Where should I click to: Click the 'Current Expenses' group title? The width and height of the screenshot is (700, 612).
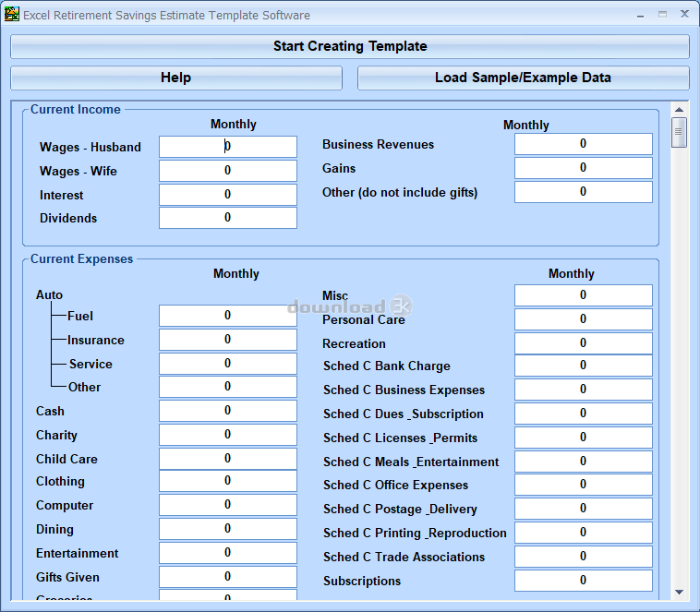(81, 258)
